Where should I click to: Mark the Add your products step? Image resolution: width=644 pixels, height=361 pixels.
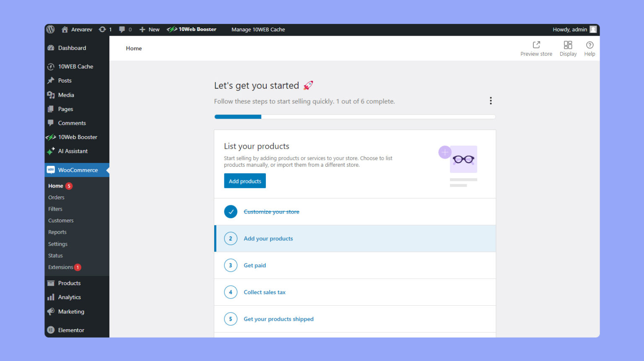tap(231, 238)
